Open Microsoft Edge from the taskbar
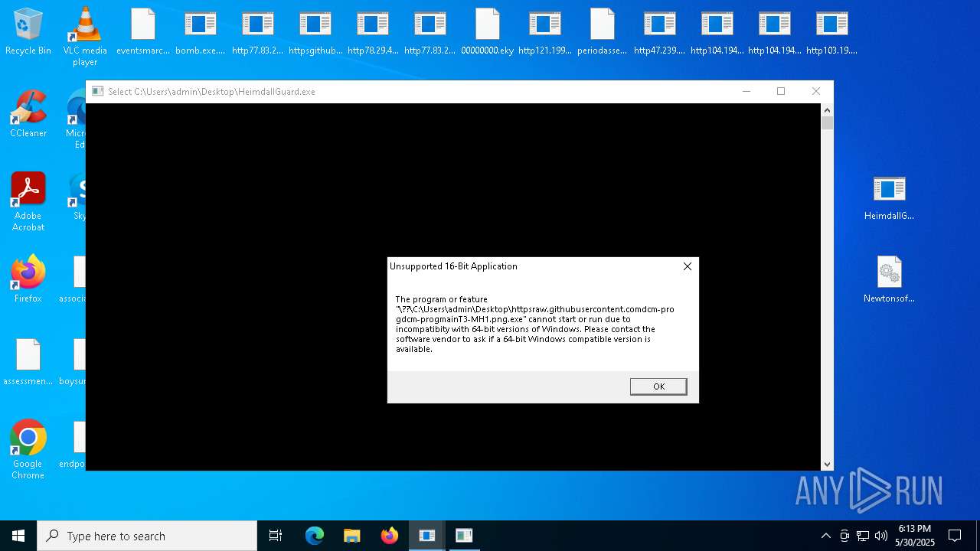 [x=315, y=536]
